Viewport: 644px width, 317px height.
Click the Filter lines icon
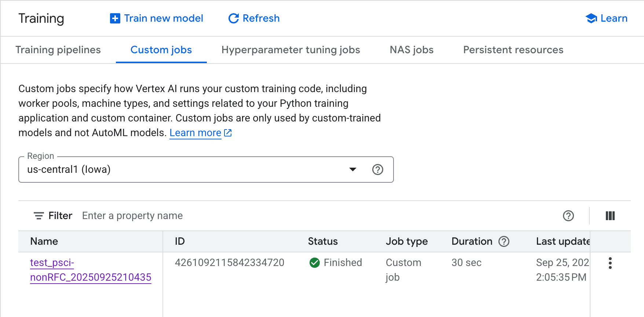(39, 216)
